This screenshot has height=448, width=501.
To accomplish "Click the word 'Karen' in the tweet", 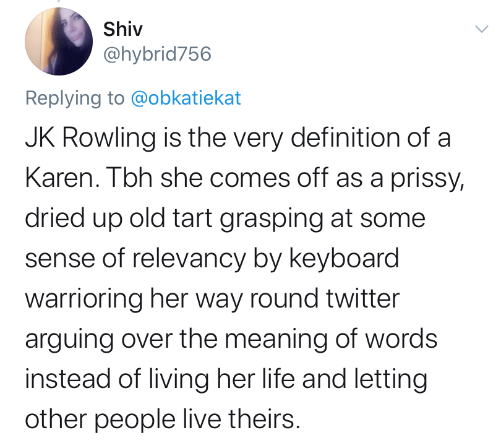I will click(x=58, y=178).
